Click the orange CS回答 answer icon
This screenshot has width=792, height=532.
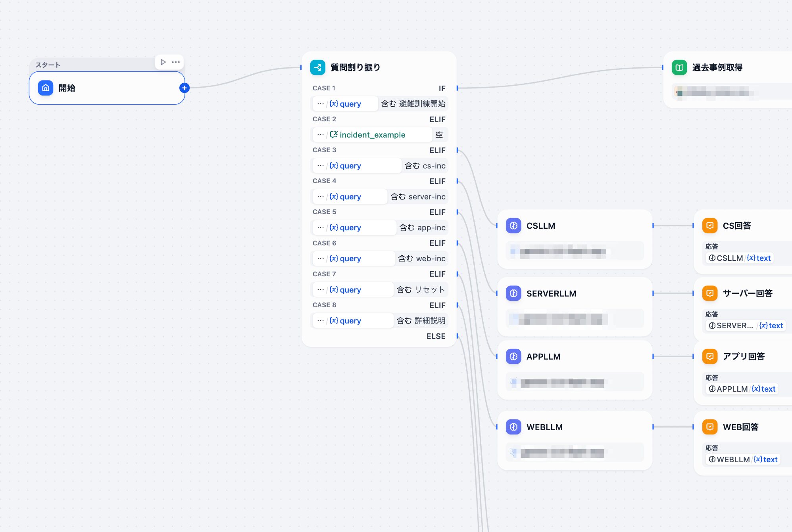click(710, 226)
